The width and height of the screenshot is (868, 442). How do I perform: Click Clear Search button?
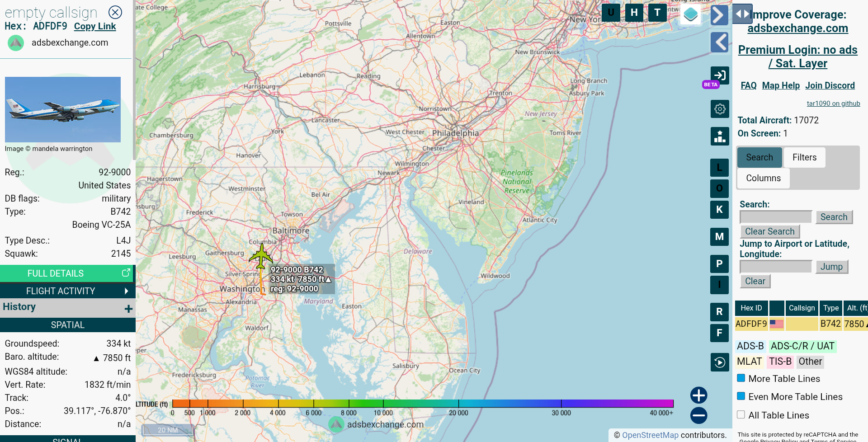click(770, 231)
